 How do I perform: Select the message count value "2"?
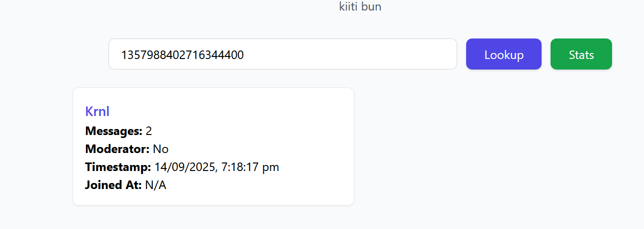pos(149,131)
